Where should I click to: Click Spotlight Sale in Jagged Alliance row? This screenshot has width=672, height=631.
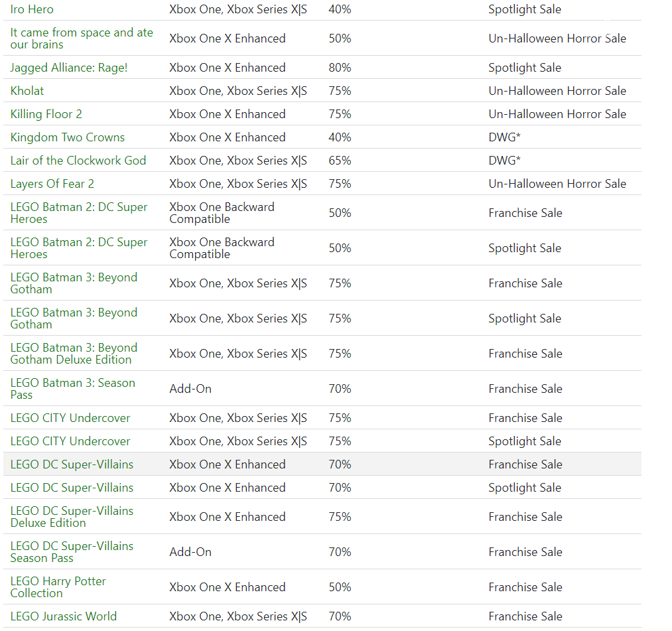pos(525,68)
